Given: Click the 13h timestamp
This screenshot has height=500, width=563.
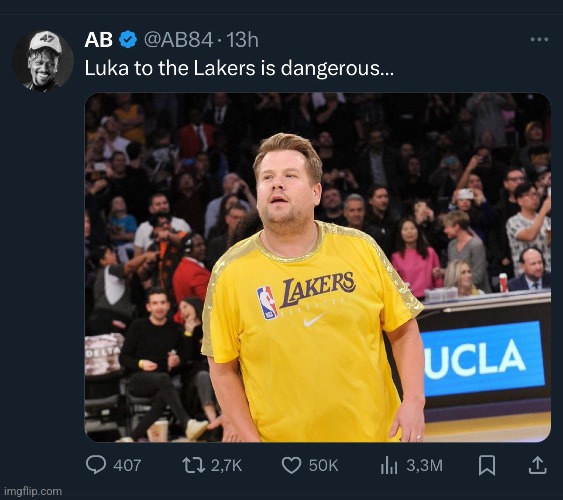Looking at the screenshot, I should tap(242, 39).
